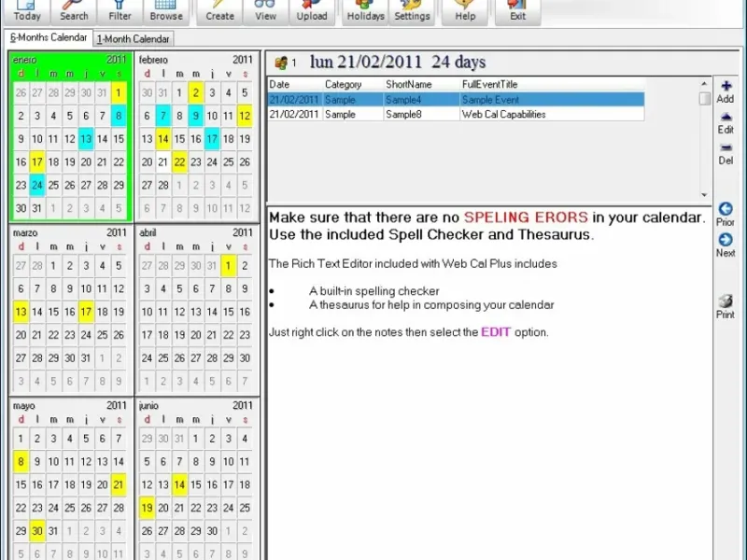Select mayo 30 highlighted in yellow
747x560 pixels.
click(x=37, y=530)
